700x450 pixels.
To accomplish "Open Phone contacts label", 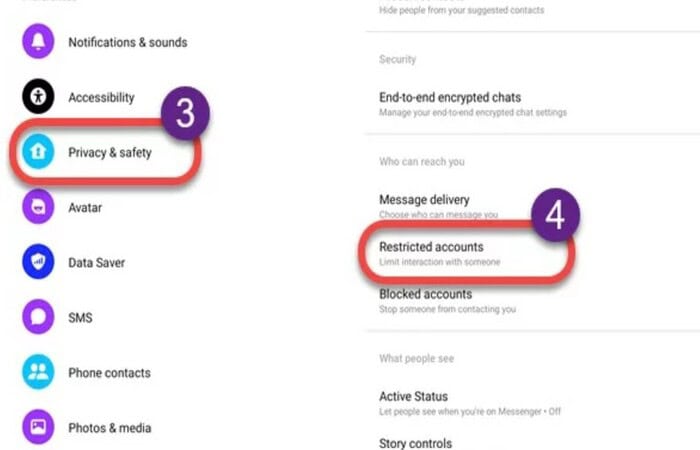I will (x=109, y=373).
